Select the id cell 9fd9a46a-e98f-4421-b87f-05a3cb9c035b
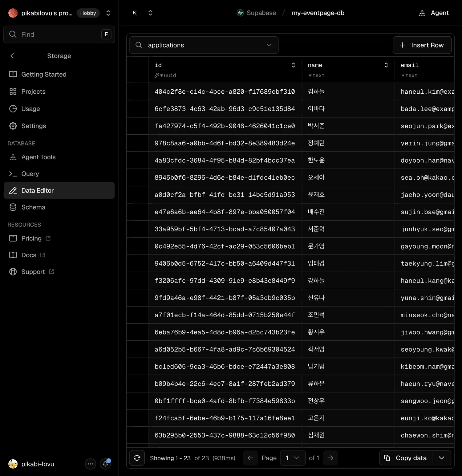Screen dimensions: 462x476 point(225,298)
